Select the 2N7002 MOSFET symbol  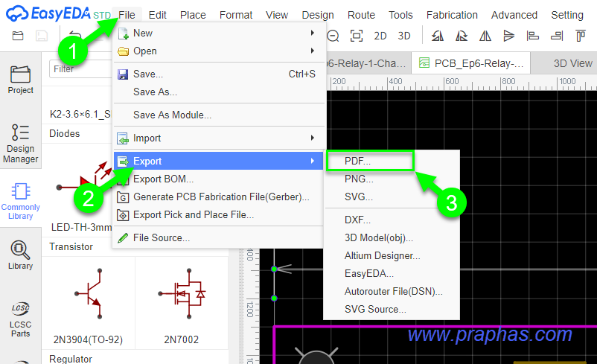(182, 304)
